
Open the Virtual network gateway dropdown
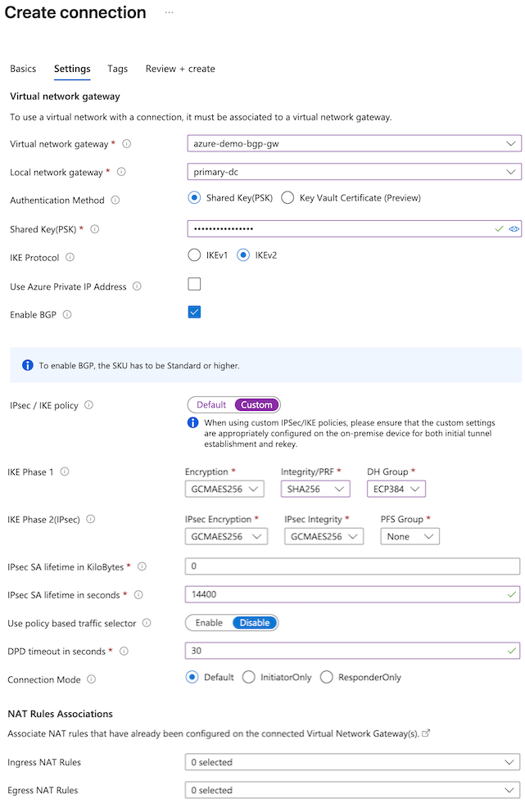coord(355,143)
